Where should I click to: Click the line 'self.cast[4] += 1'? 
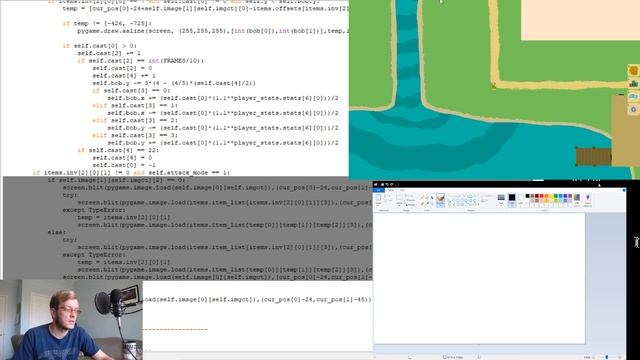tap(124, 76)
